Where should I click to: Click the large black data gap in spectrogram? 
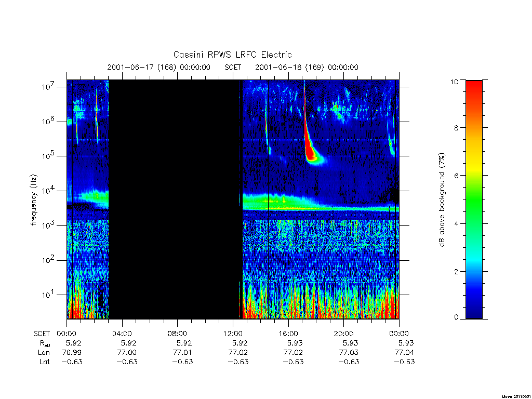point(174,199)
